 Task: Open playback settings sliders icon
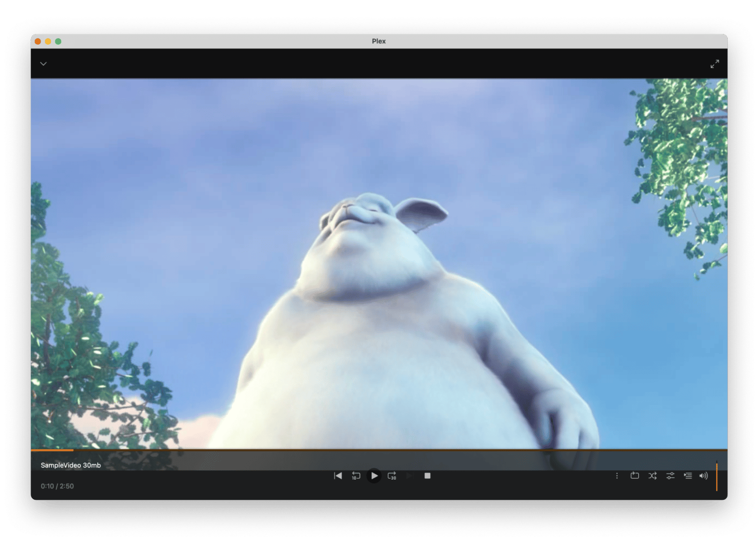[670, 476]
